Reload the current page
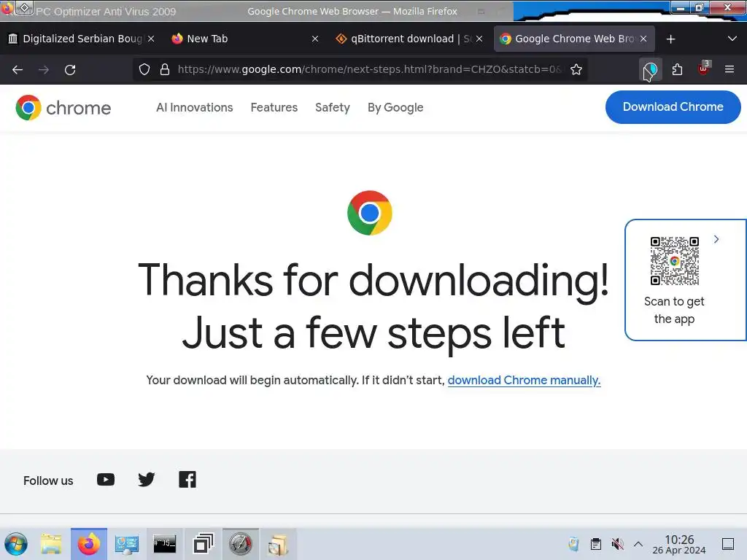 (70, 70)
